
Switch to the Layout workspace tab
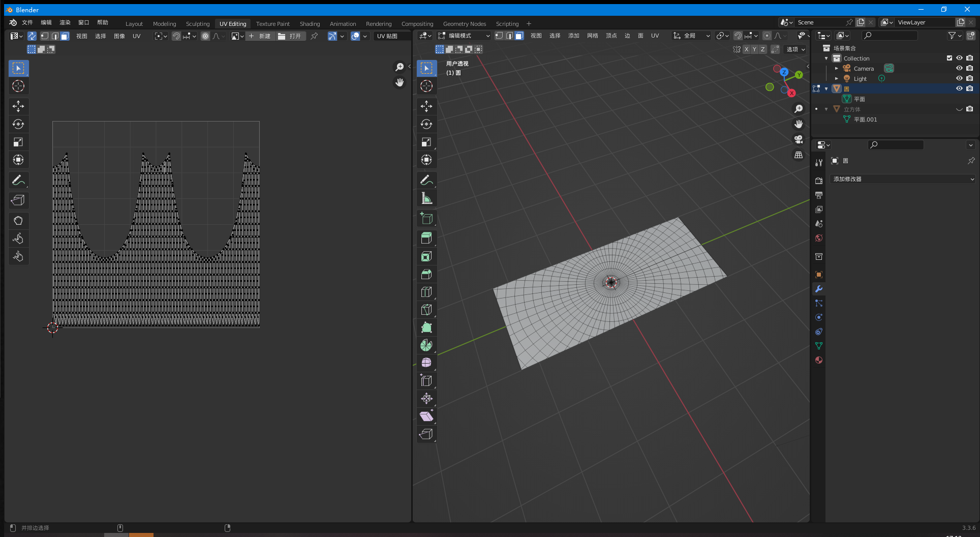(x=134, y=24)
